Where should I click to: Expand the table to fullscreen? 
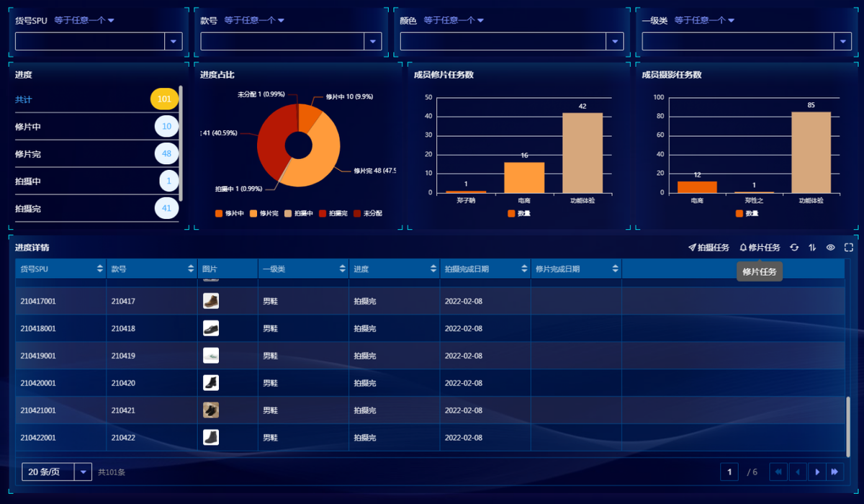(x=849, y=248)
